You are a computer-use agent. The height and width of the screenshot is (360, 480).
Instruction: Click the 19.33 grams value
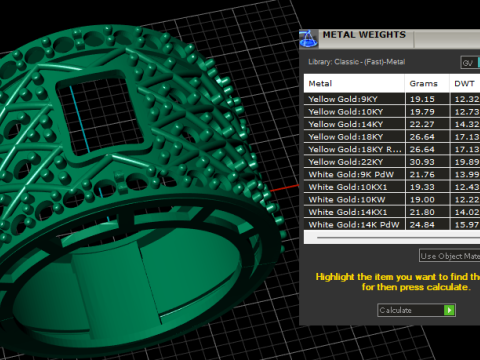(422, 187)
